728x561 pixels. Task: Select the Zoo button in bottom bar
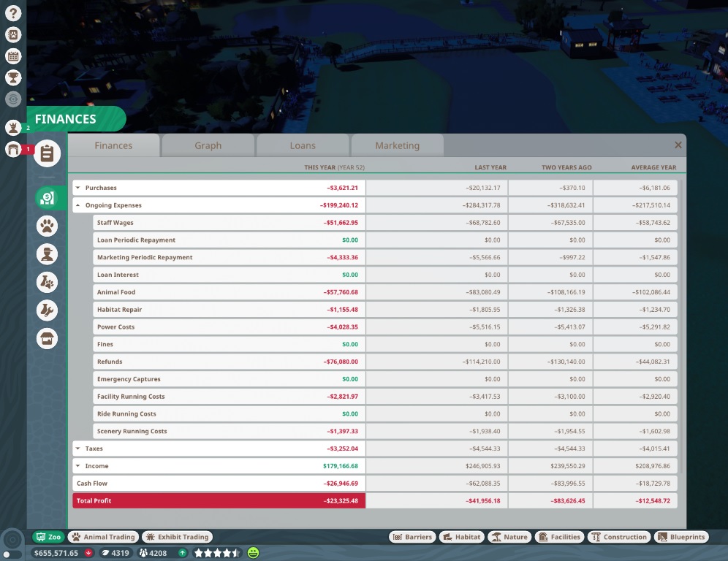tap(49, 537)
